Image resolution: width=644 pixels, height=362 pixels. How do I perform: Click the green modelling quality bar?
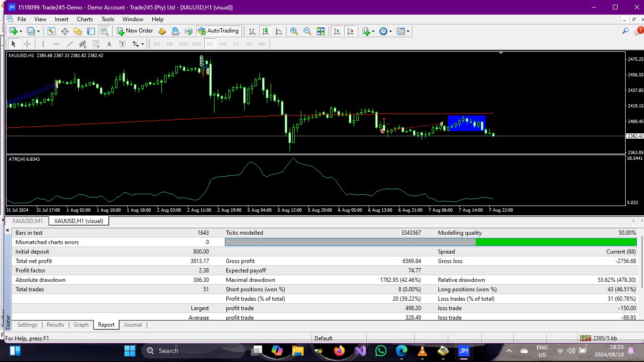click(x=556, y=242)
